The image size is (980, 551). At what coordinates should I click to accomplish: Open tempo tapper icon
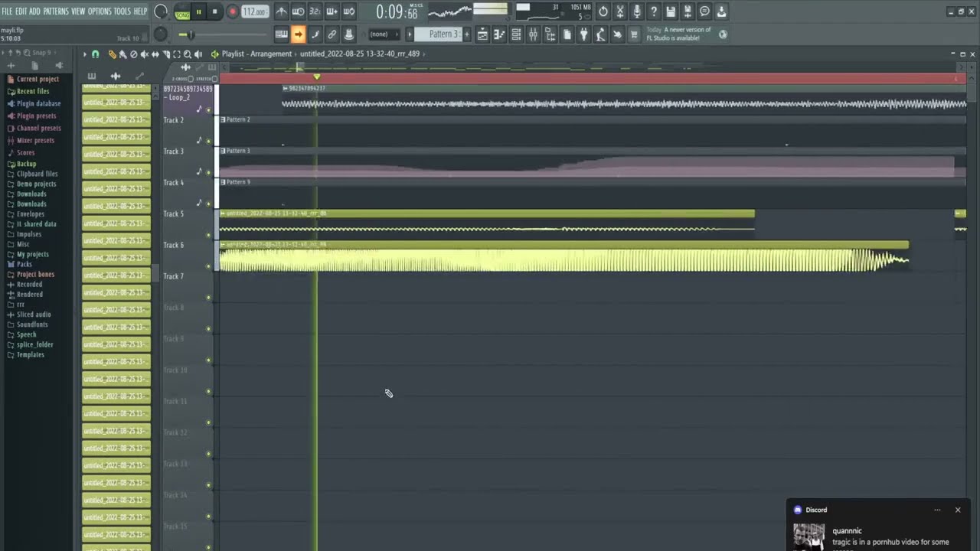click(600, 34)
